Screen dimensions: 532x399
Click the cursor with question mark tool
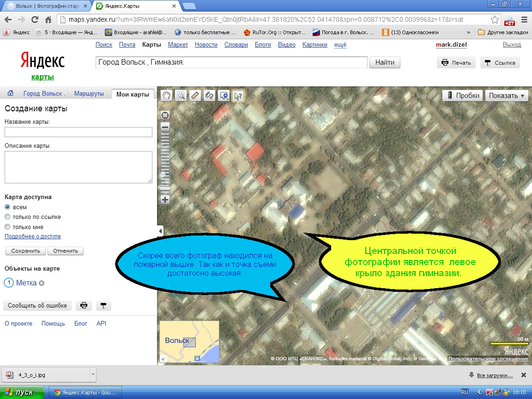pyautogui.click(x=238, y=96)
